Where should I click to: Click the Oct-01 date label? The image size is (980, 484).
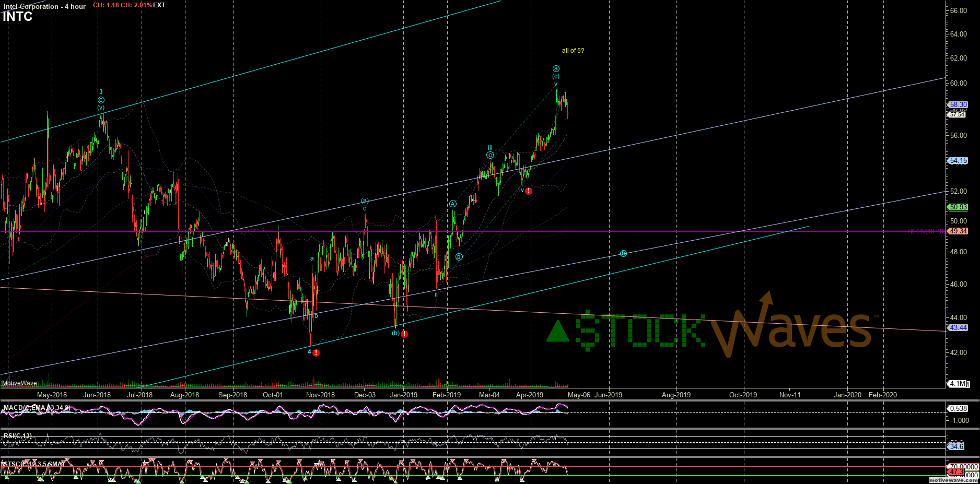point(273,395)
